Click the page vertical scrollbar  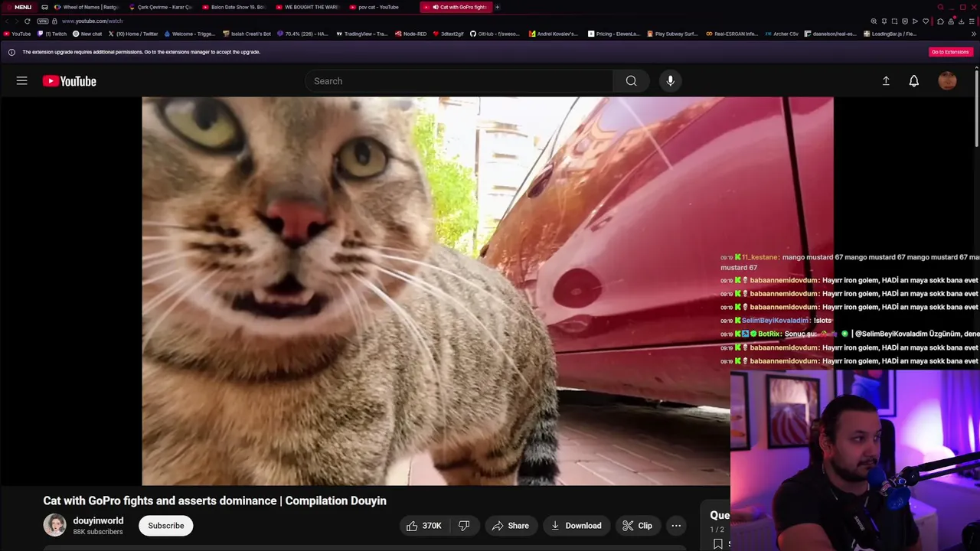click(977, 107)
